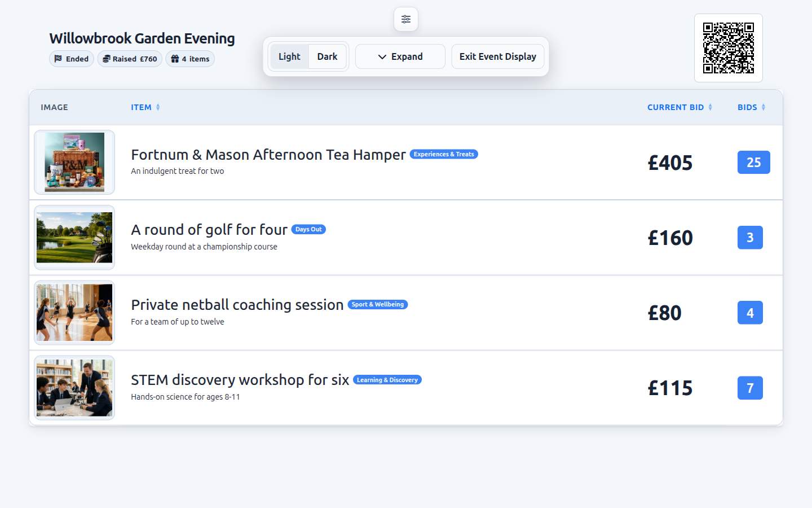The width and height of the screenshot is (812, 508).
Task: Switch to Light theme
Action: pos(289,56)
